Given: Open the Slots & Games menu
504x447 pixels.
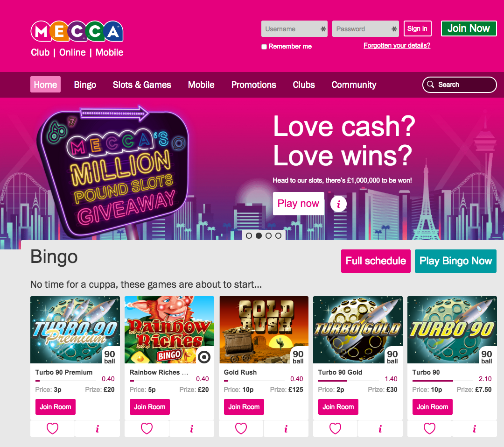Looking at the screenshot, I should [142, 85].
